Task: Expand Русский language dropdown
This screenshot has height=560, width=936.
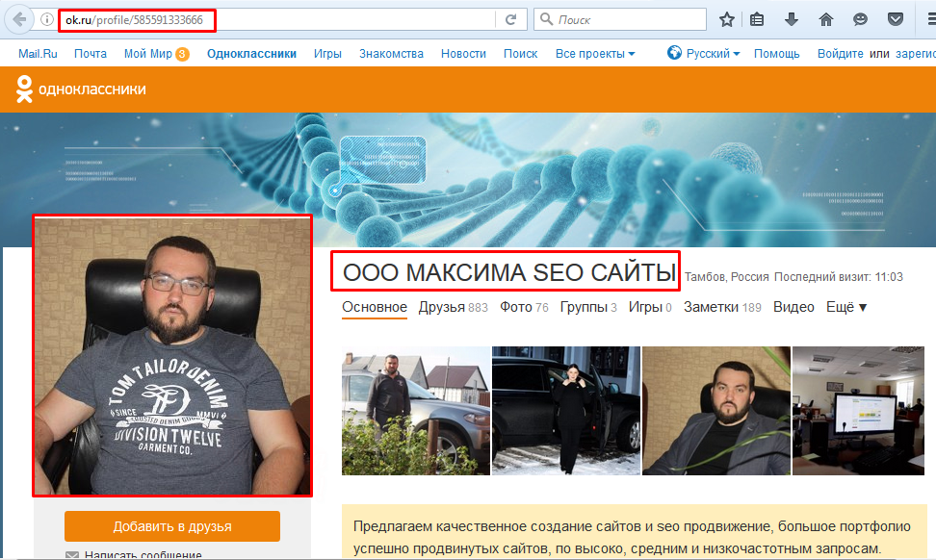Action: coord(713,54)
